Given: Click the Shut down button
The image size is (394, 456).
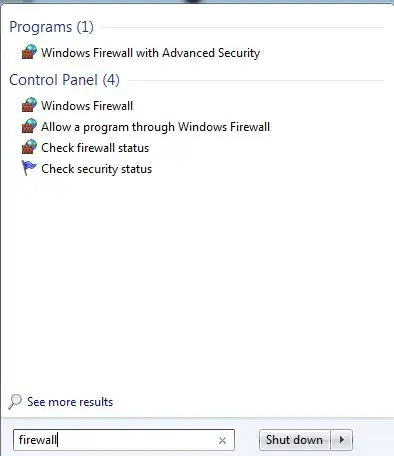Looking at the screenshot, I should [295, 440].
